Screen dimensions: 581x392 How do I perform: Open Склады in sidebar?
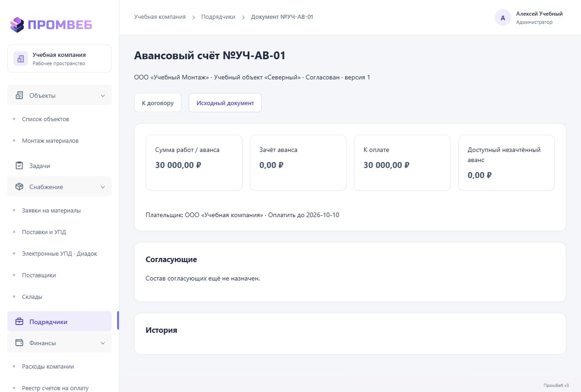pyautogui.click(x=32, y=297)
